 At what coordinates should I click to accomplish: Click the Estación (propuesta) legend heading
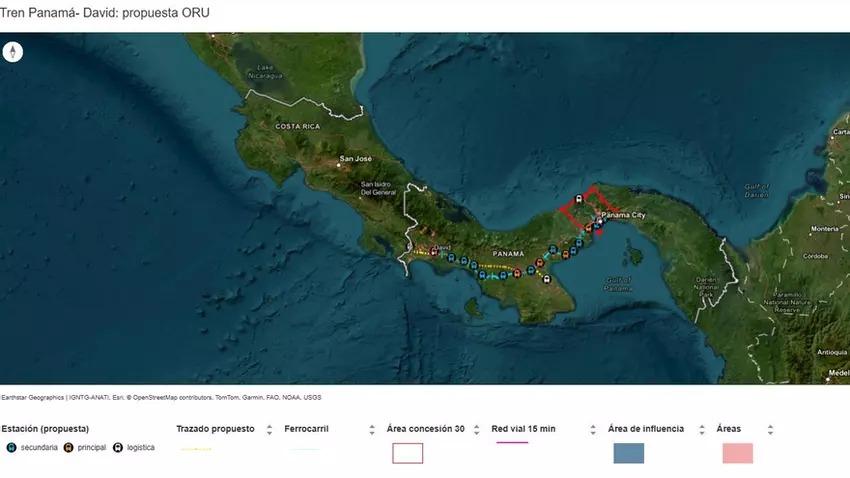[45, 429]
